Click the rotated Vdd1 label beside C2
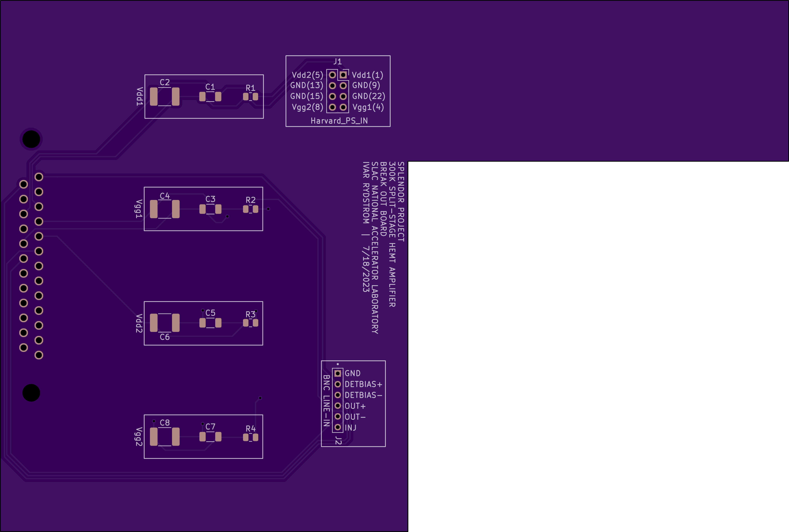Screen dimensions: 789x532 (x=140, y=97)
